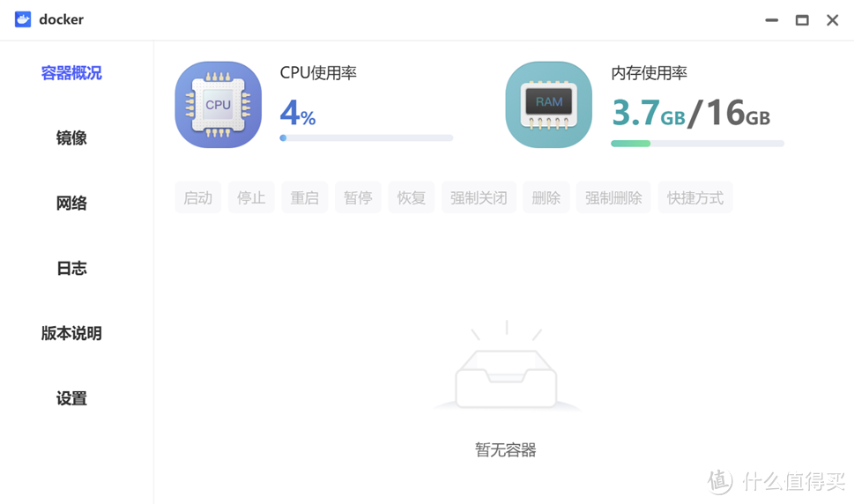Open the 容器概况 sidebar tab
Viewport: 854px width, 504px height.
tap(71, 73)
